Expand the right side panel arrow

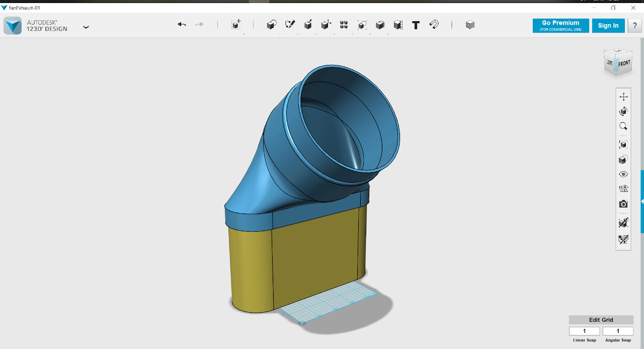pyautogui.click(x=642, y=201)
